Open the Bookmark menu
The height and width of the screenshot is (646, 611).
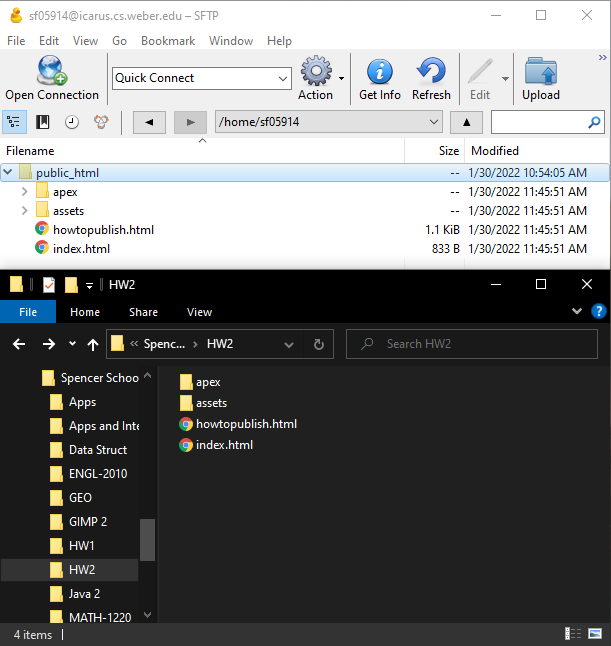pyautogui.click(x=168, y=41)
